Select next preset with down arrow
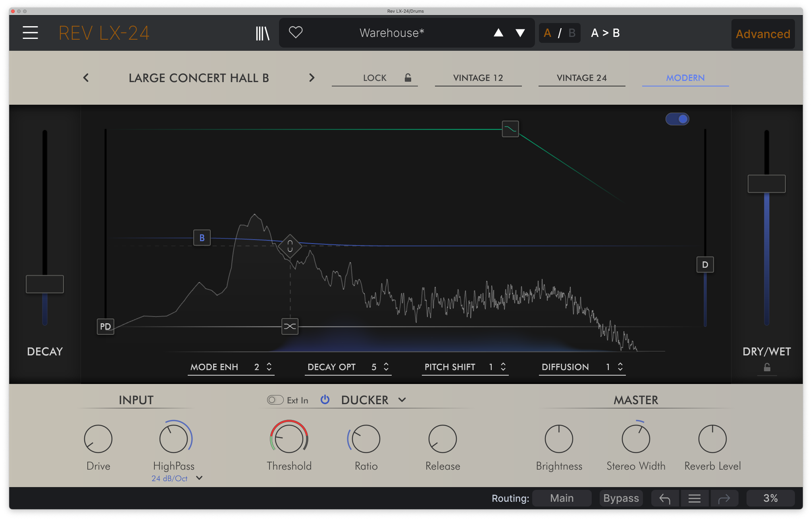Screen dimensions: 812x520 coord(520,33)
